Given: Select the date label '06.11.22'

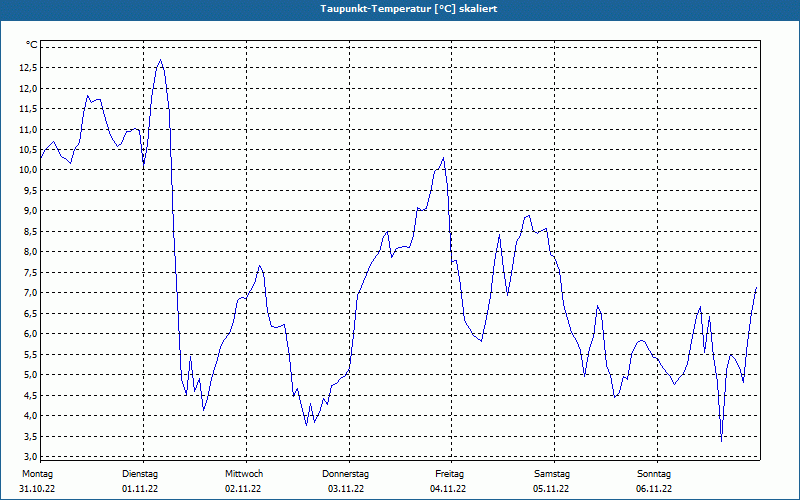Looking at the screenshot, I should [654, 489].
